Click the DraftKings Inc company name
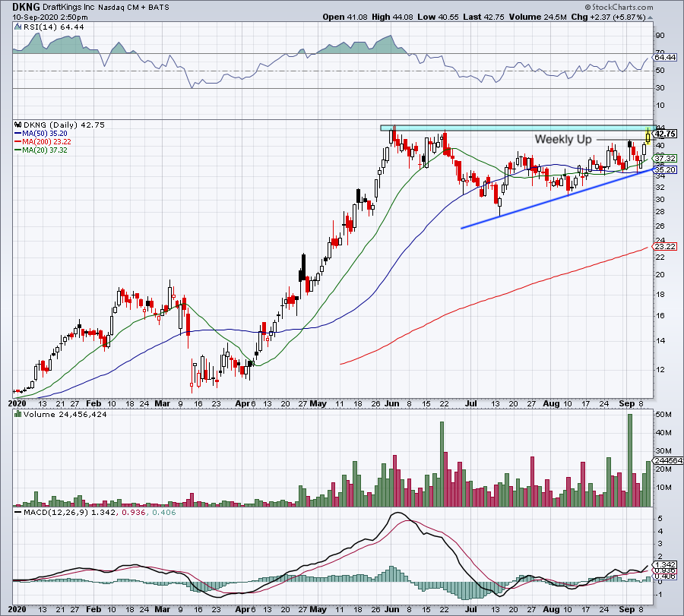This screenshot has width=684, height=616. tap(69, 7)
